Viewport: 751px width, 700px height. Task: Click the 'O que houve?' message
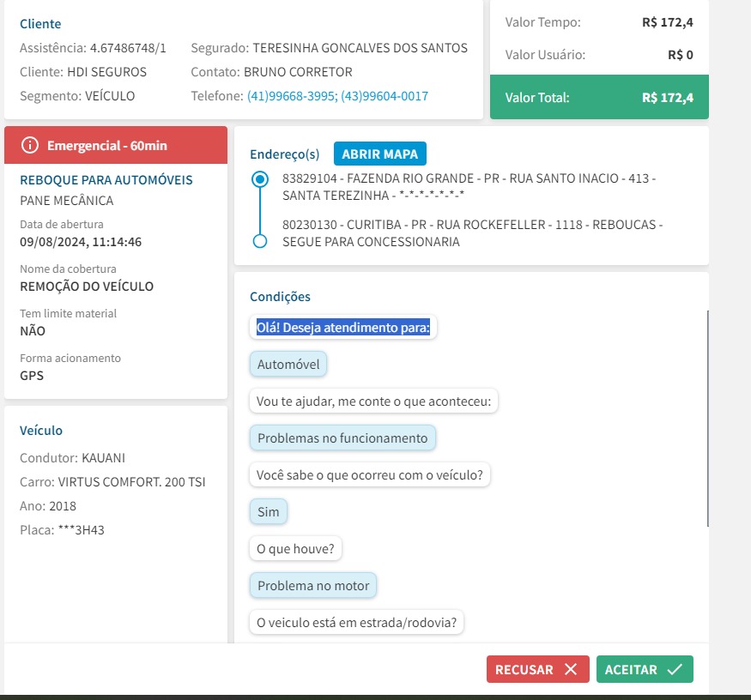295,549
